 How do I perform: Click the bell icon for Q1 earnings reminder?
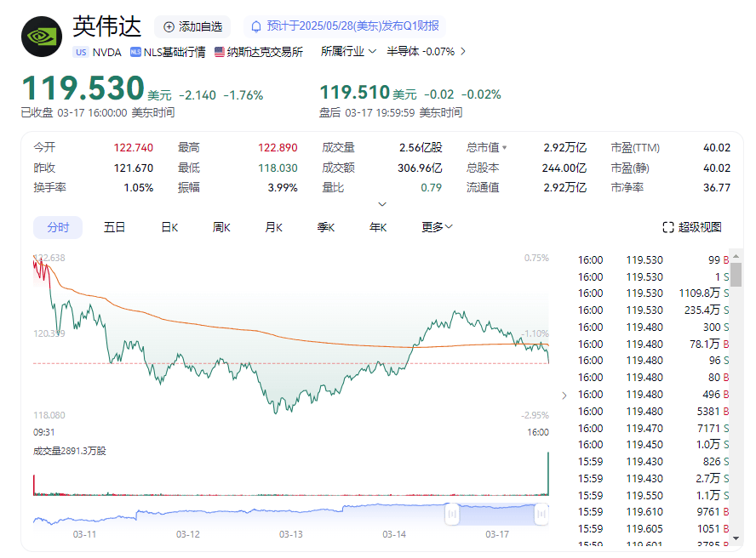256,26
